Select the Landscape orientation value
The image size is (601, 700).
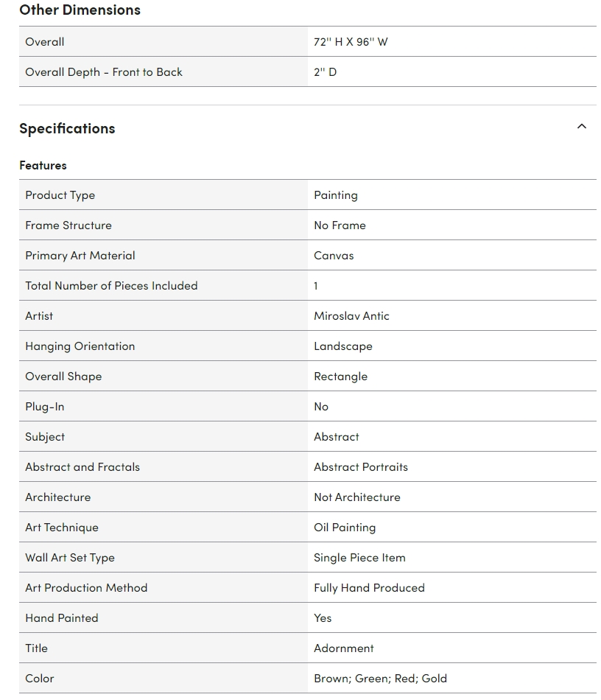pos(343,346)
